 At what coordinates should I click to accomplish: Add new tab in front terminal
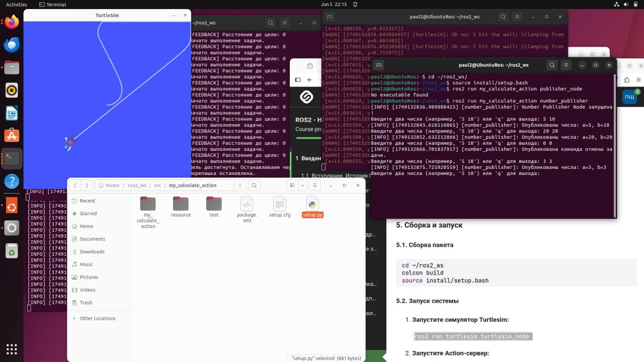[378, 65]
